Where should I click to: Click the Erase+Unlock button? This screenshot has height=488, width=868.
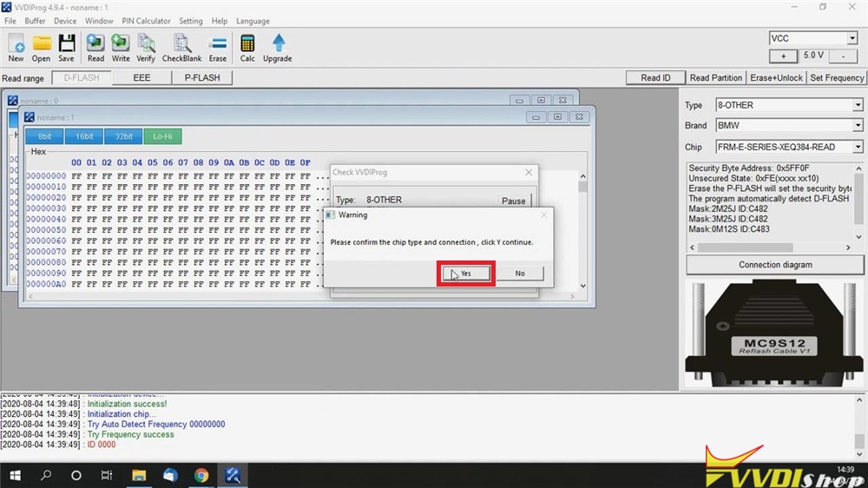tap(776, 77)
